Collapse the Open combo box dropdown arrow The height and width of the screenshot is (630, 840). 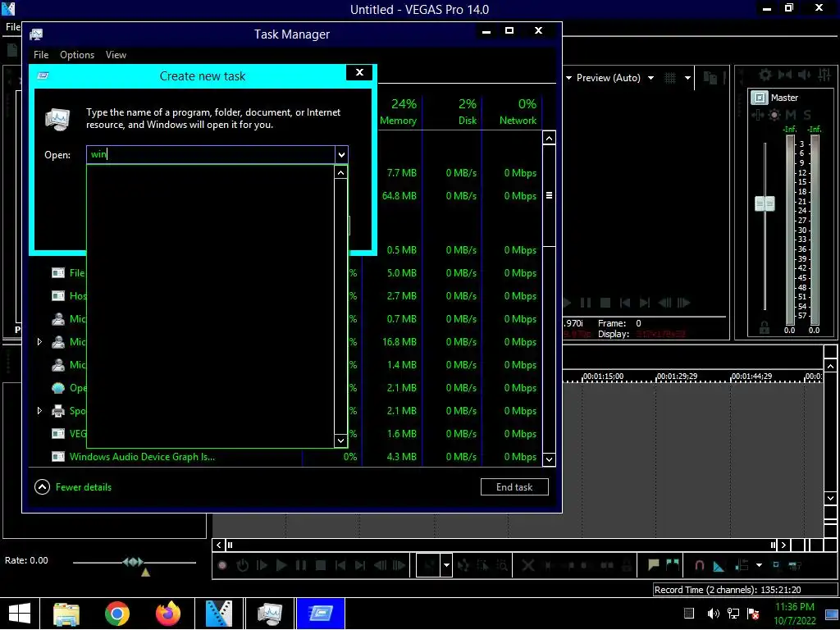point(341,155)
